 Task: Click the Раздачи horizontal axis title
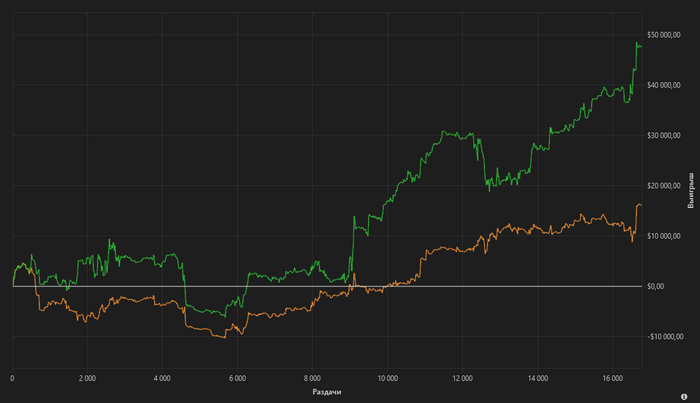click(327, 392)
